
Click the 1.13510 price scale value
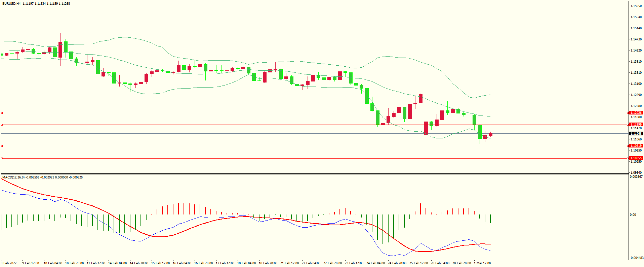point(636,73)
